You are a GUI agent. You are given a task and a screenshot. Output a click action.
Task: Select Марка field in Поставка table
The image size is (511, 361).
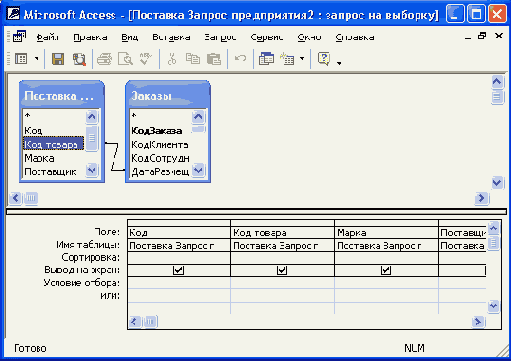(39, 158)
